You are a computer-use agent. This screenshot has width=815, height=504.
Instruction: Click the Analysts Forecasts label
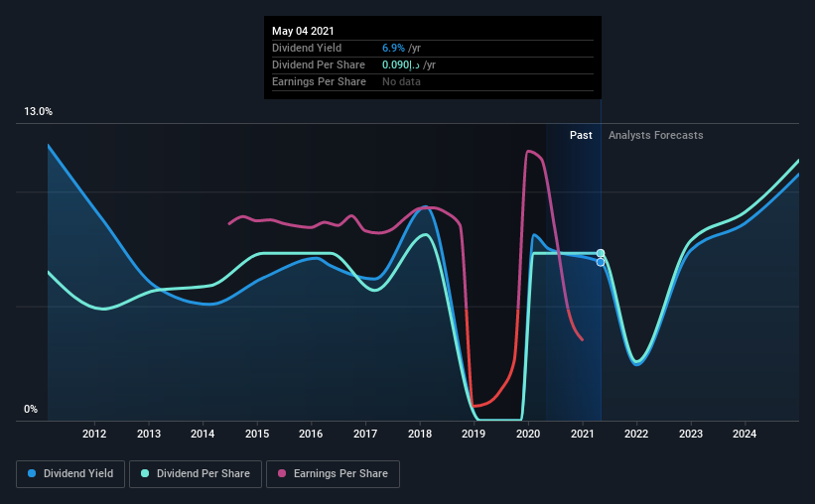coord(655,135)
